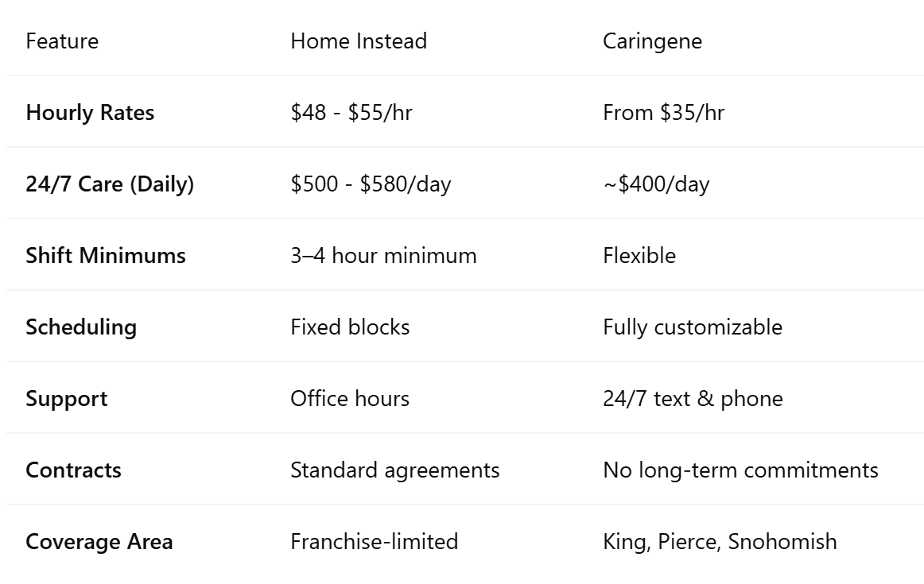Click the Feature column header
This screenshot has width=924, height=584.
[x=62, y=41]
